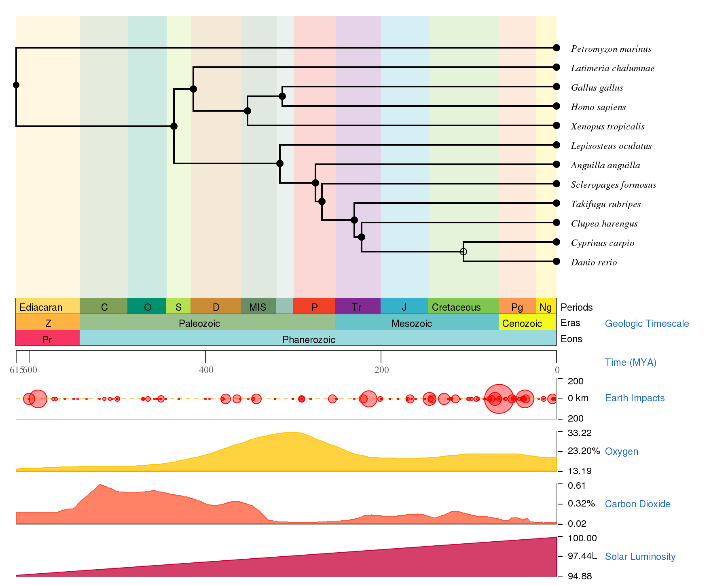The width and height of the screenshot is (728, 585).
Task: Click the D (Devonian) period block
Action: click(x=216, y=306)
